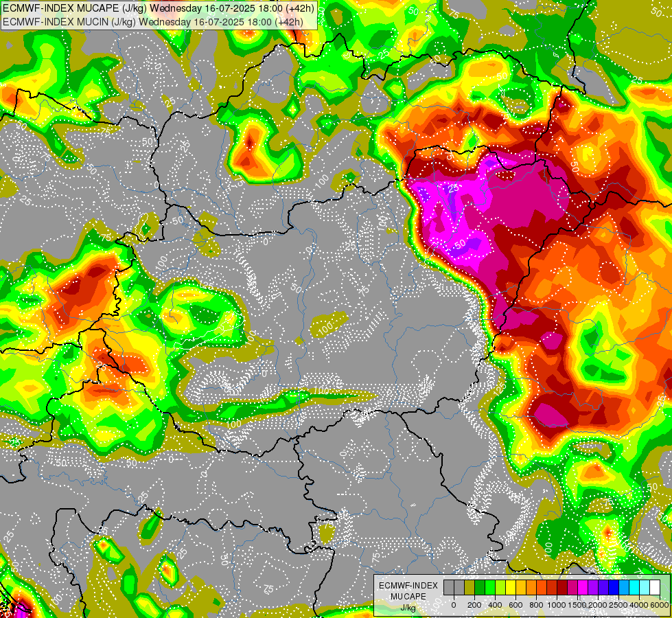Click the legend value 0
Viewport: 672px width, 618px height.
(x=454, y=605)
